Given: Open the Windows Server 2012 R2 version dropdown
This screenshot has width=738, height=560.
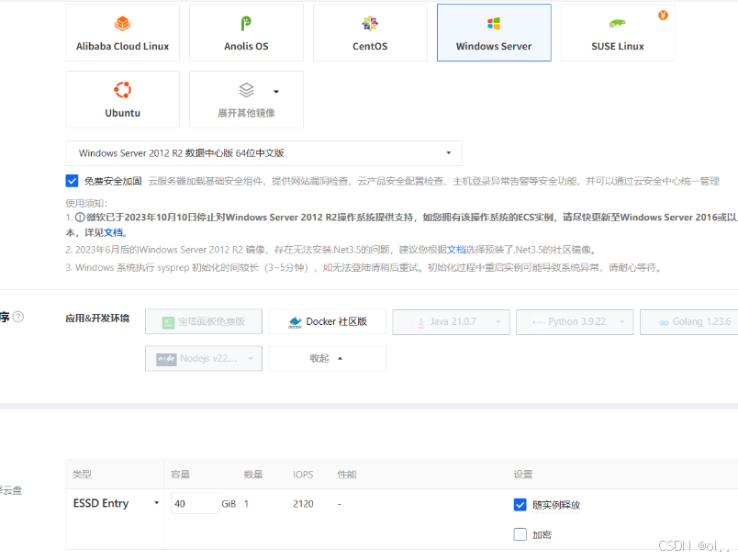Looking at the screenshot, I should tap(263, 153).
